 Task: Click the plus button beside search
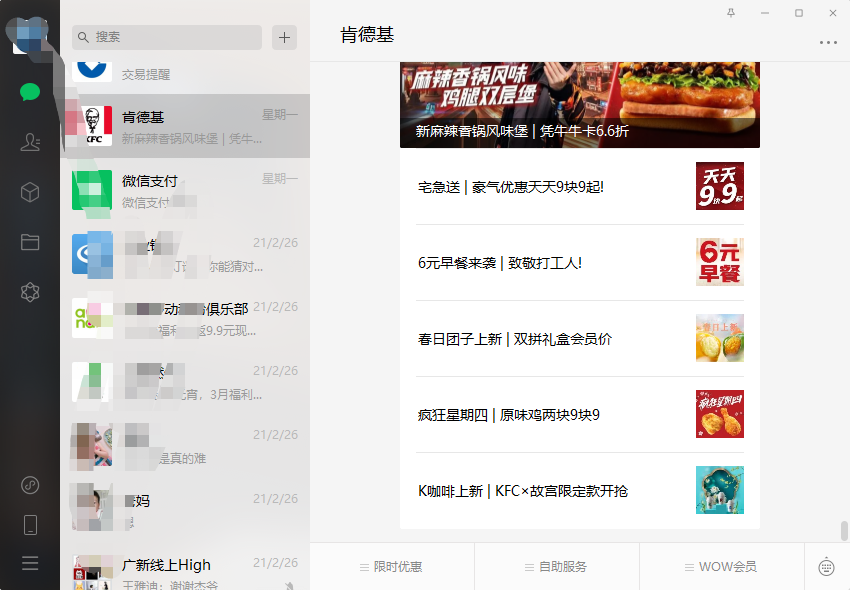click(284, 37)
